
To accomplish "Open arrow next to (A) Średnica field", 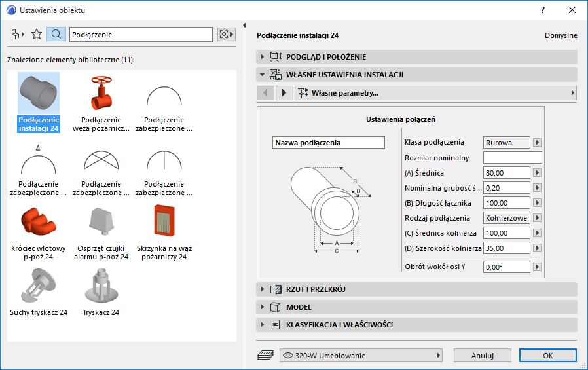I will (x=538, y=173).
